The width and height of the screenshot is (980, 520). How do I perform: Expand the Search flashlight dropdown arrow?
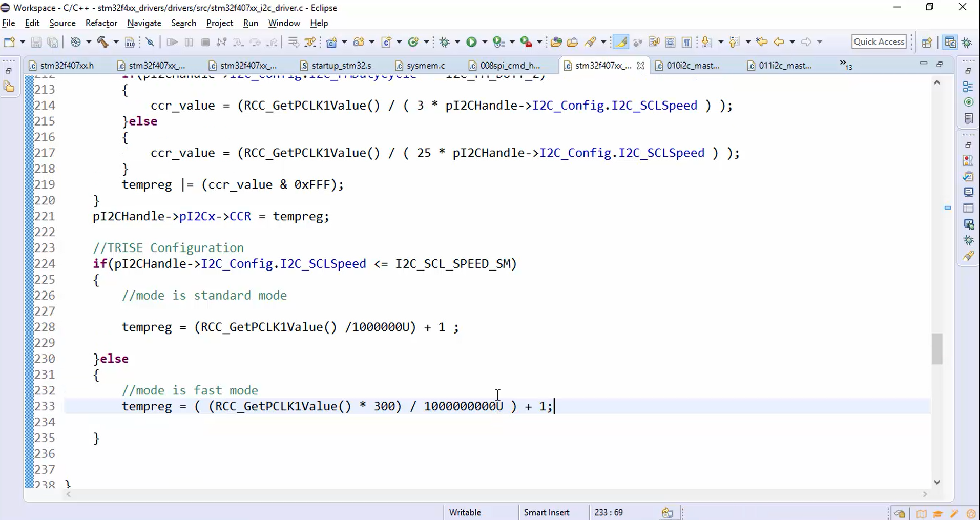(603, 42)
